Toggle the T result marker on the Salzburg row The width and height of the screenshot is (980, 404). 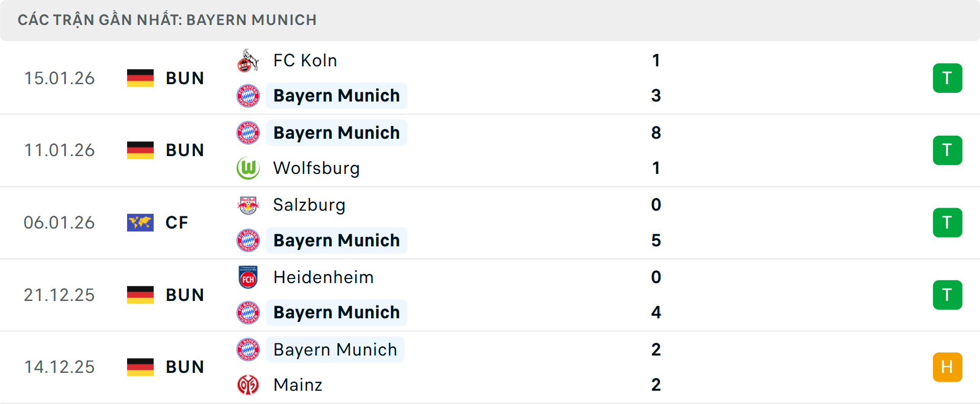pyautogui.click(x=947, y=222)
